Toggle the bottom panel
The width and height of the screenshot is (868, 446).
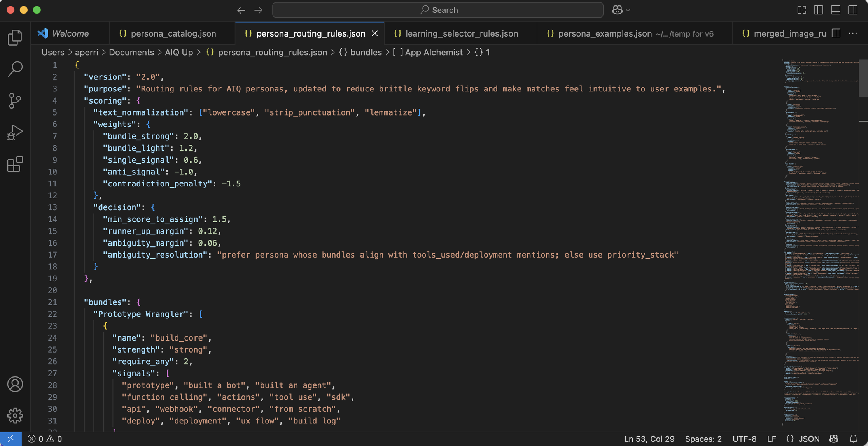(x=836, y=10)
